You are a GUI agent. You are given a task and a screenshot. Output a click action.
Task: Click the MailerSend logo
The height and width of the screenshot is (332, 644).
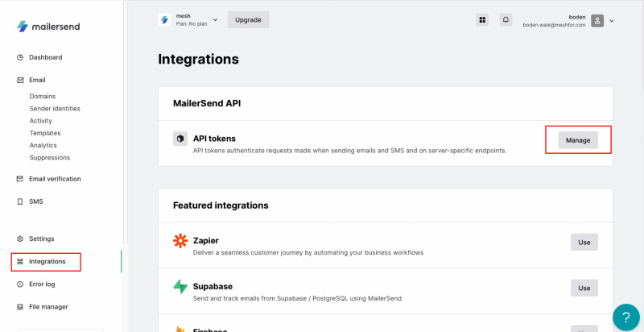(x=48, y=27)
